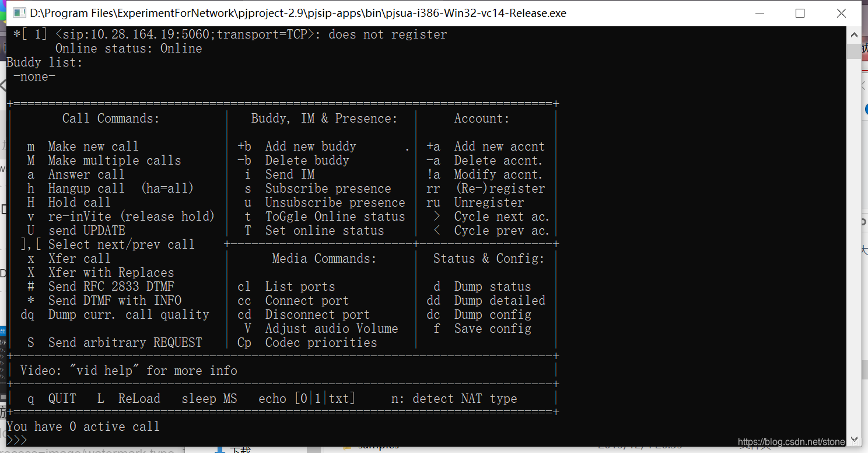Viewport: 868px width, 453px height.
Task: Click the "Xfer with Replaces" line
Action: (100, 273)
